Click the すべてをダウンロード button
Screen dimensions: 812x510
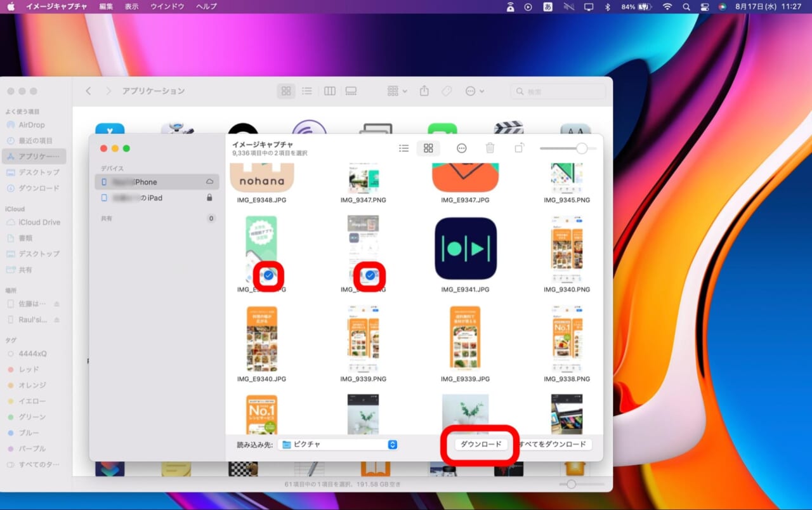(x=553, y=445)
